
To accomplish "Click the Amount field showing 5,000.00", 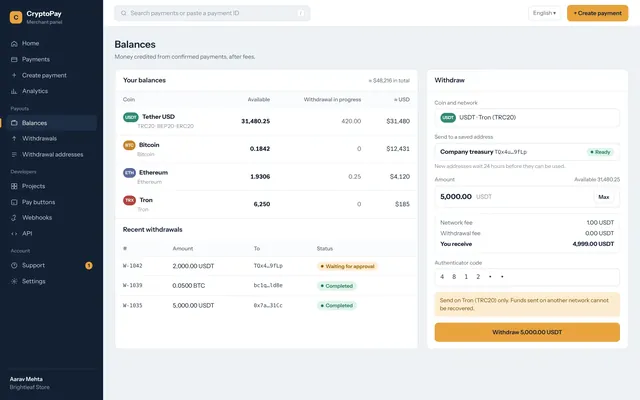I will point(527,197).
